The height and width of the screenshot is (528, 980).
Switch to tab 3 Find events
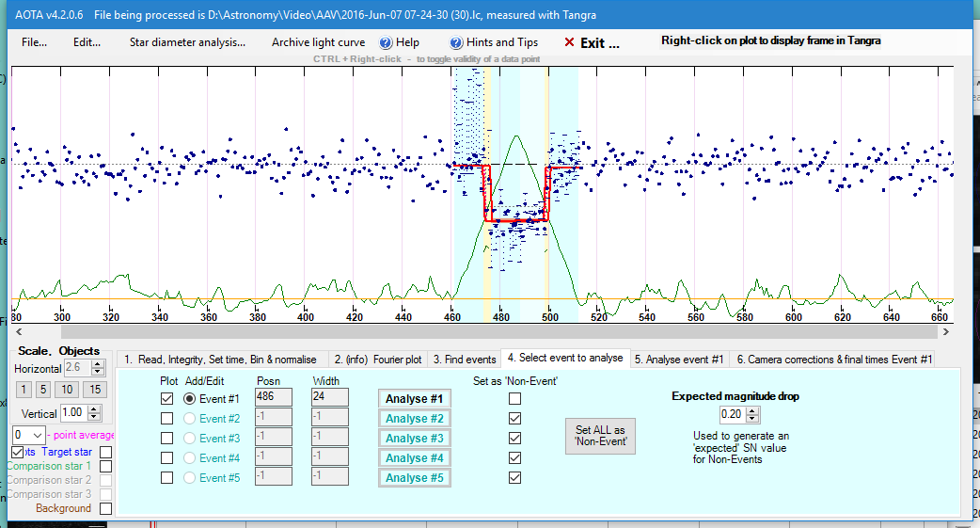(x=465, y=360)
